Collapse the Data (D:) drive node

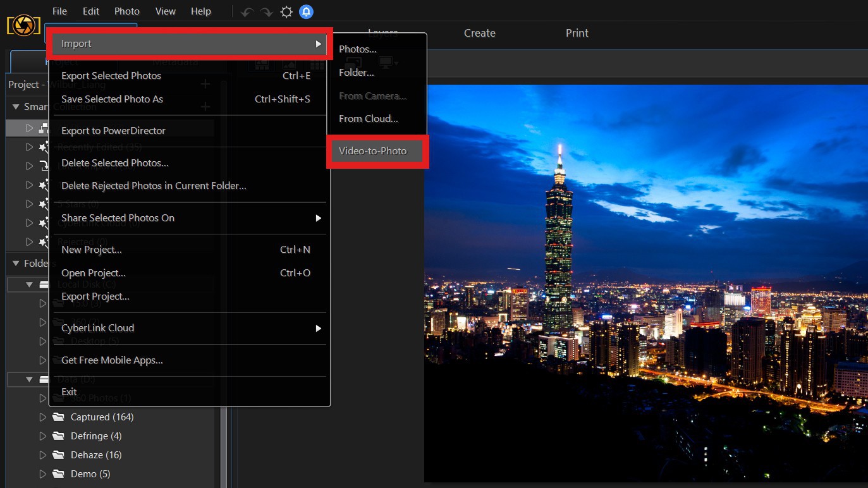coord(29,379)
